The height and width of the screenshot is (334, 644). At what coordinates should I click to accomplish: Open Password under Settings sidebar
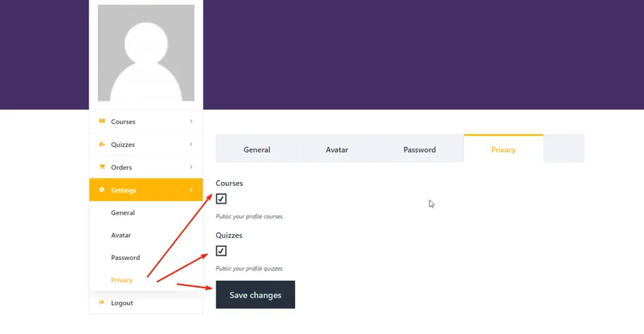(x=125, y=257)
